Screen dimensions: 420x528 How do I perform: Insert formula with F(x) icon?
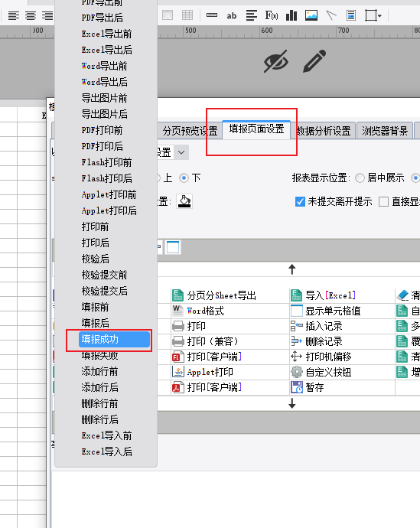[272, 15]
